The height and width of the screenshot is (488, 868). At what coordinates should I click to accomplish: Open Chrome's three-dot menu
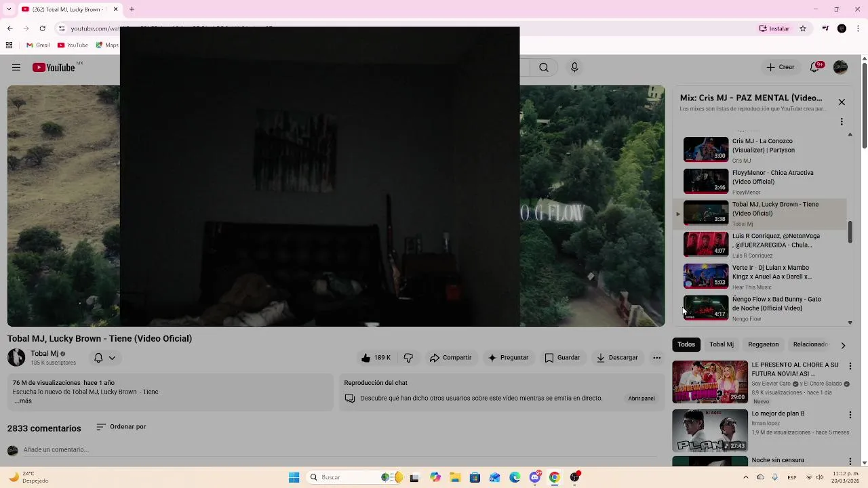click(x=858, y=28)
